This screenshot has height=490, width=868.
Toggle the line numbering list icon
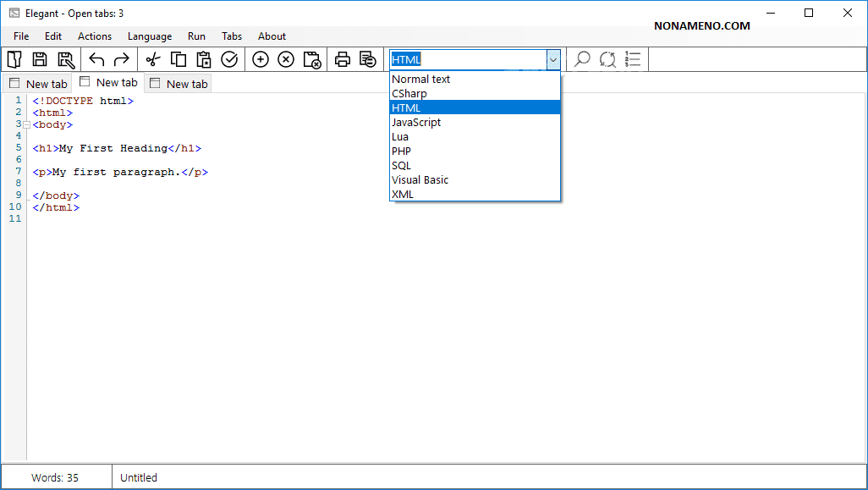click(x=633, y=59)
